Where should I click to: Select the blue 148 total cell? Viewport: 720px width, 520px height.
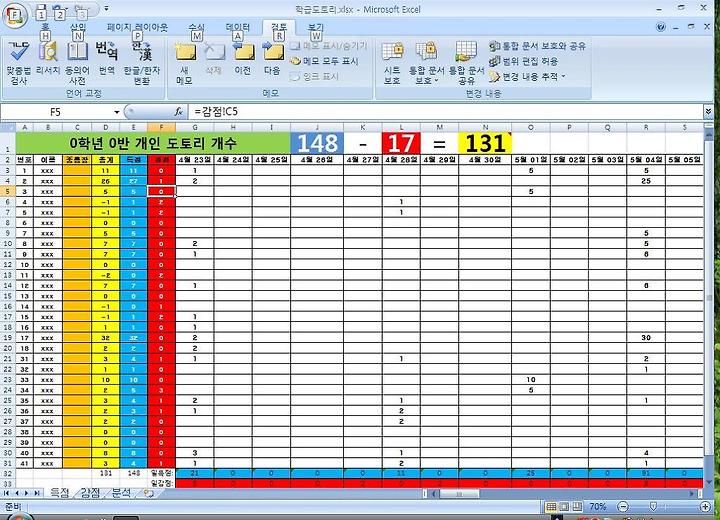pyautogui.click(x=317, y=143)
